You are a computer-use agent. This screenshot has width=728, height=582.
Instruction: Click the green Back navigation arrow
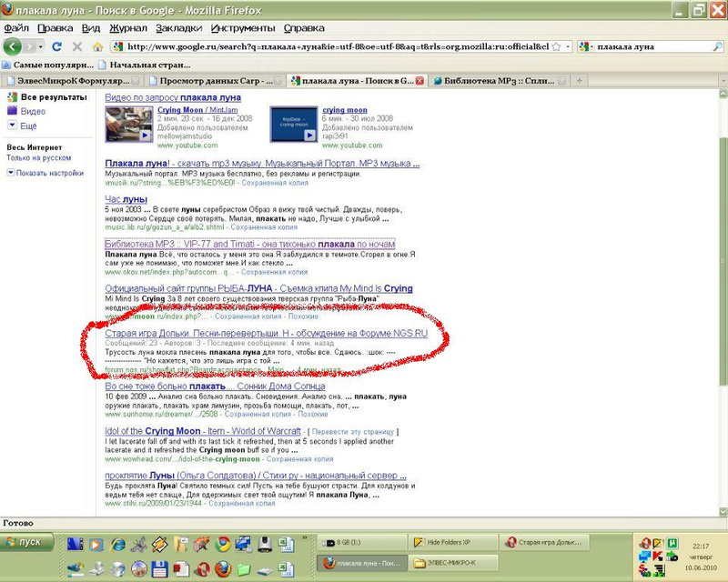(13, 47)
